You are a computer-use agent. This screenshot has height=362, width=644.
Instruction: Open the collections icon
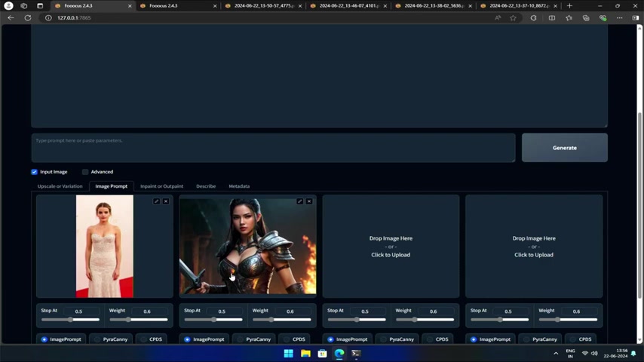[x=586, y=18]
